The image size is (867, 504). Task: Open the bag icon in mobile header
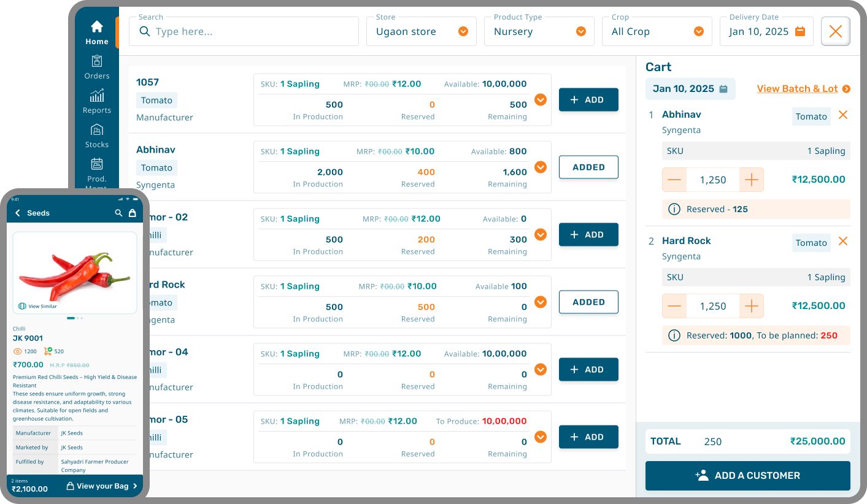pyautogui.click(x=132, y=213)
